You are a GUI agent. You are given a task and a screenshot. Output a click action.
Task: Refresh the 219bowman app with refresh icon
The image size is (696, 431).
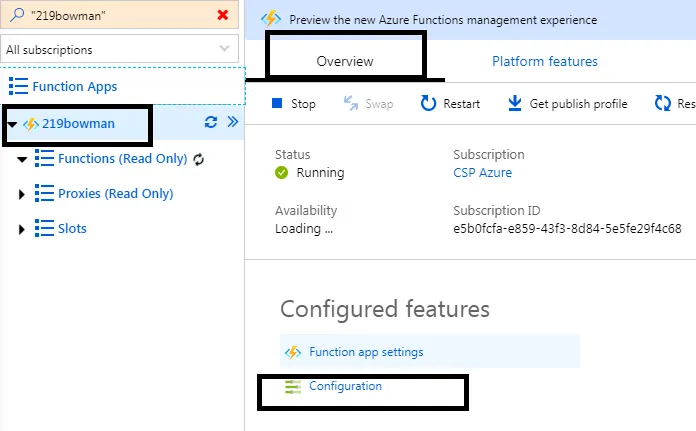pos(211,122)
